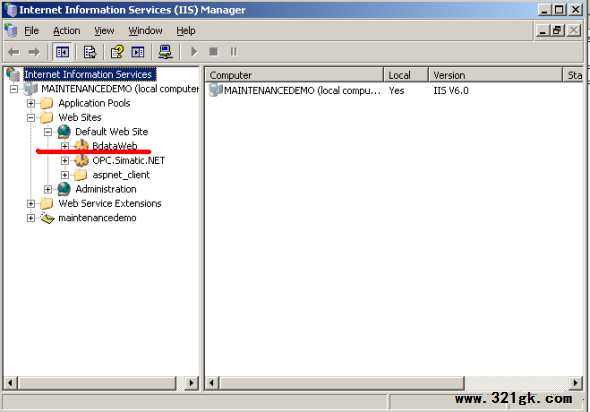Open the Help toolbar icon

[x=117, y=52]
